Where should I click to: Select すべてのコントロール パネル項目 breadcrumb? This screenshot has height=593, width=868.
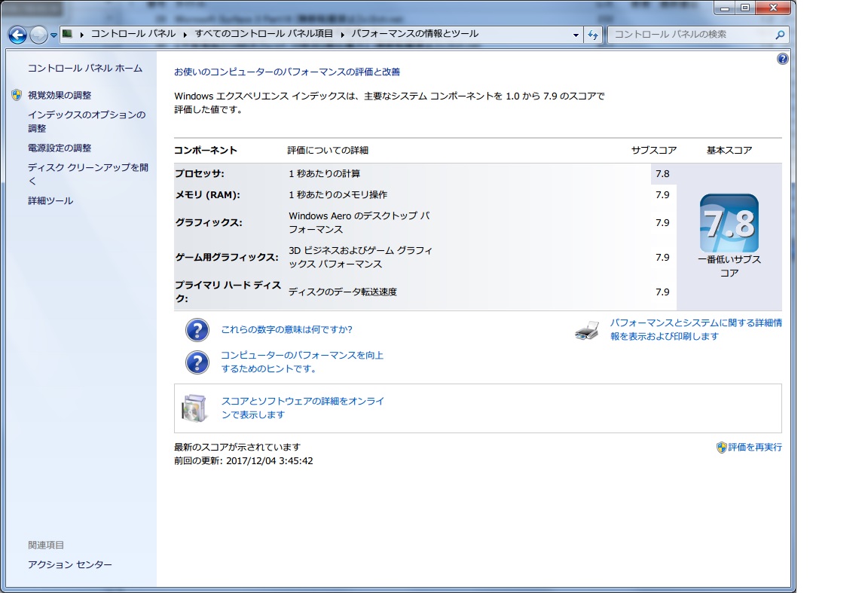pyautogui.click(x=264, y=34)
